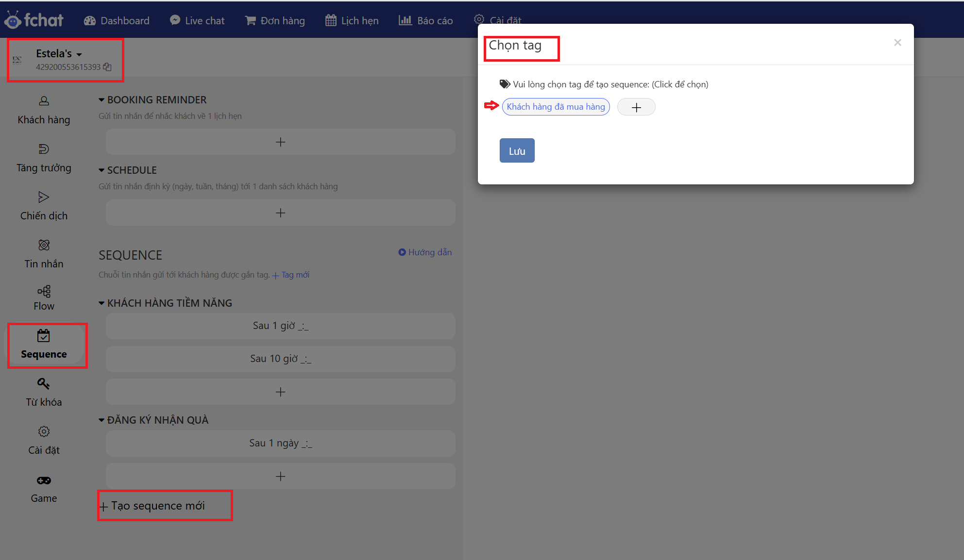Click the SEQUENCE section heading
This screenshot has width=964, height=560.
click(x=130, y=255)
